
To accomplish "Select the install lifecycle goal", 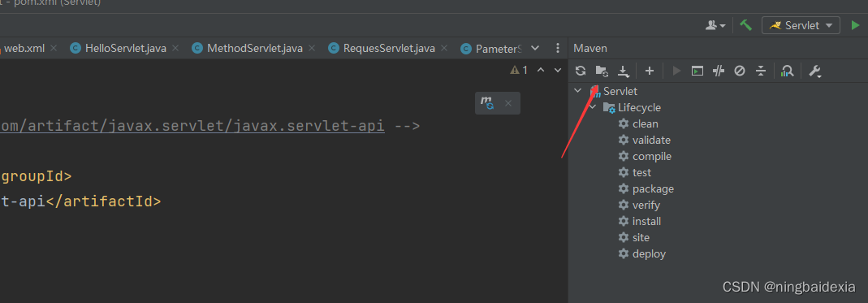I will (639, 221).
